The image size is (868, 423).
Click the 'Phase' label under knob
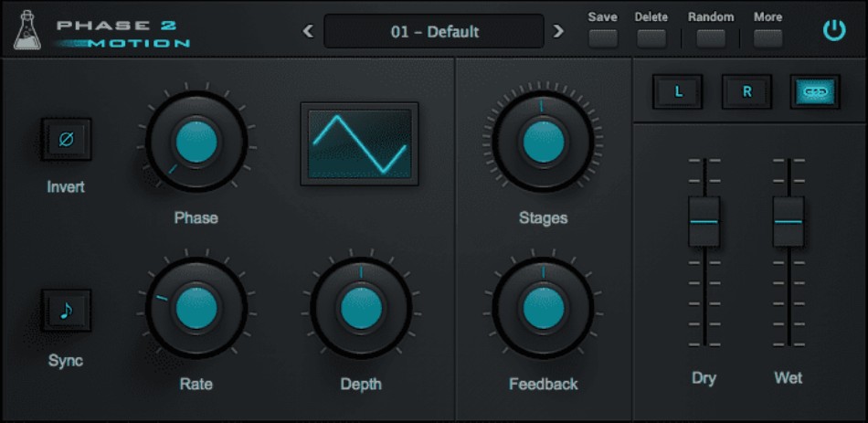(196, 218)
